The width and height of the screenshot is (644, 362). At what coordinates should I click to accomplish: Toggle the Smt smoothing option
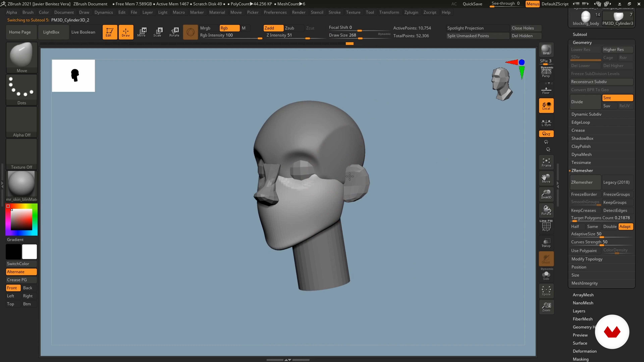[618, 98]
